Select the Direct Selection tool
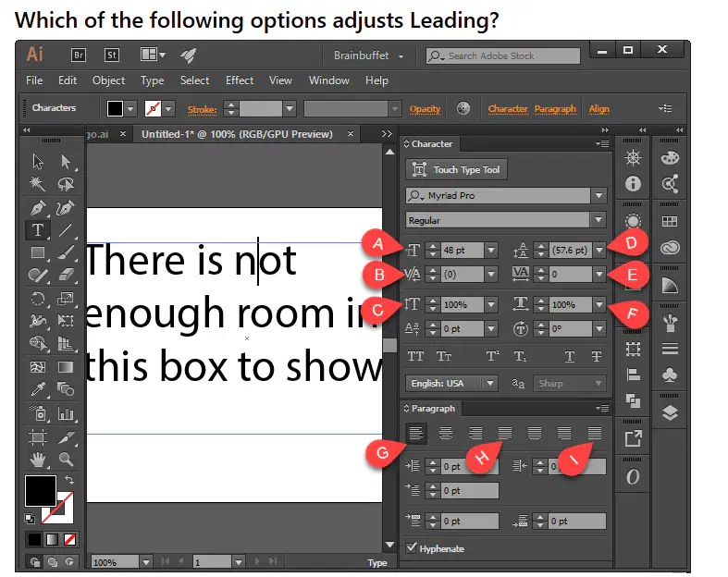The width and height of the screenshot is (728, 577). (x=66, y=162)
